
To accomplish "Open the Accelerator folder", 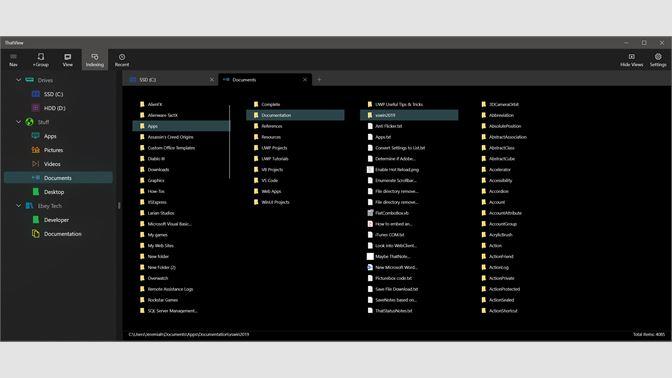I will (x=523, y=170).
